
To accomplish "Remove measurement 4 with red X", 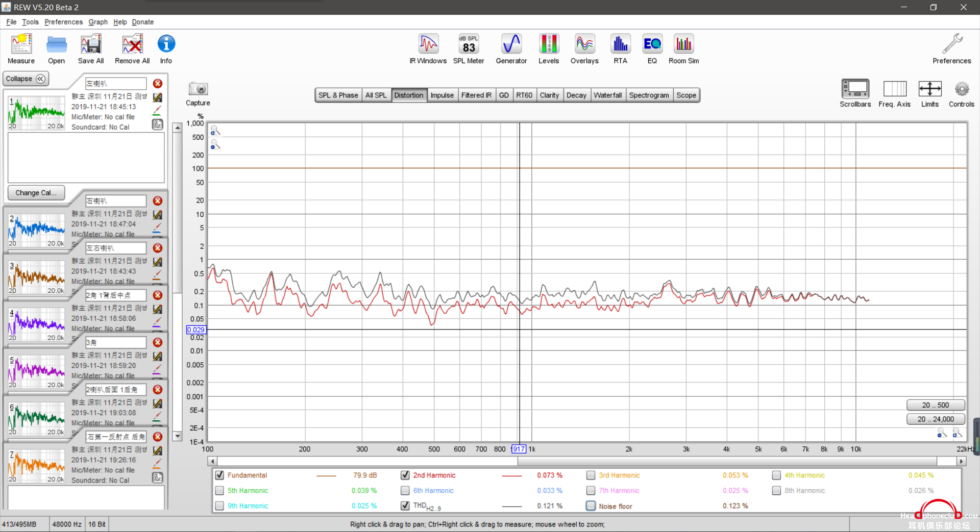I will (x=158, y=295).
